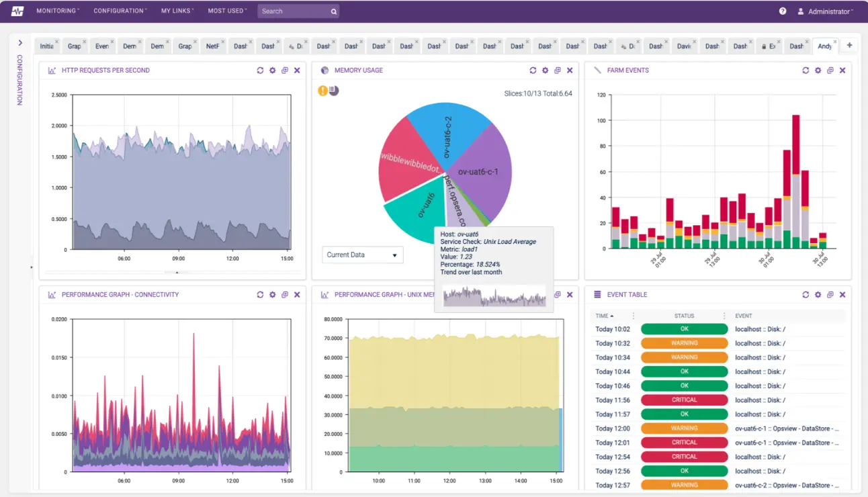Click the Status column header
This screenshot has width=868, height=497.
pos(684,316)
